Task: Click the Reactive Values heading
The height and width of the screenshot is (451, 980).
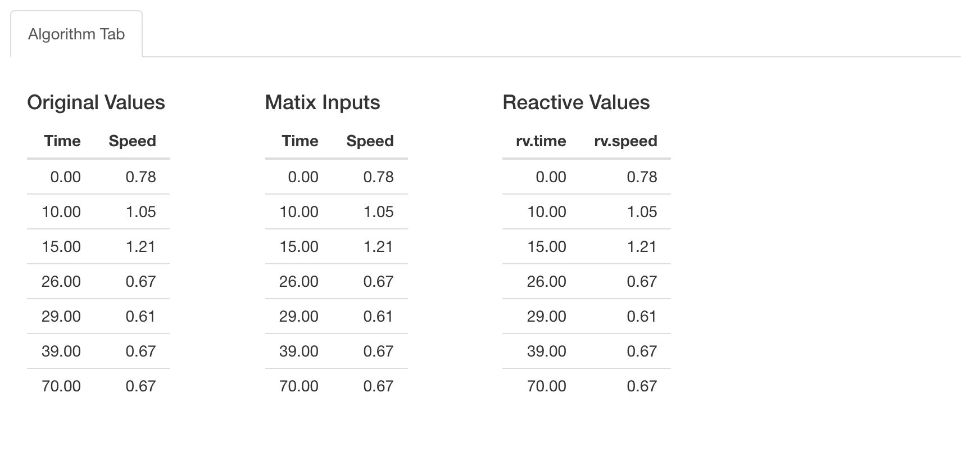Action: click(x=576, y=102)
